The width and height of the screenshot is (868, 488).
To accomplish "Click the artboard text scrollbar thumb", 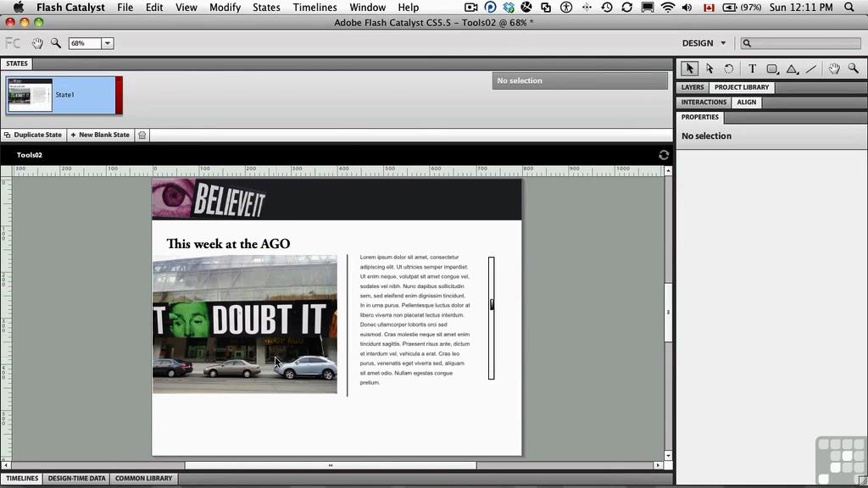I will [492, 304].
